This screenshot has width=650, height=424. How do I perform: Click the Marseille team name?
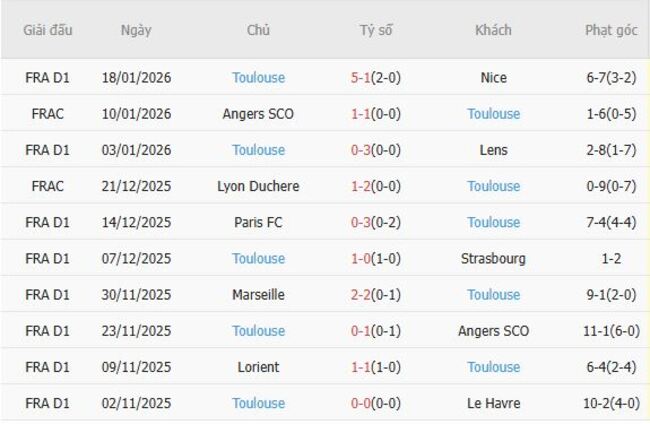click(x=258, y=295)
